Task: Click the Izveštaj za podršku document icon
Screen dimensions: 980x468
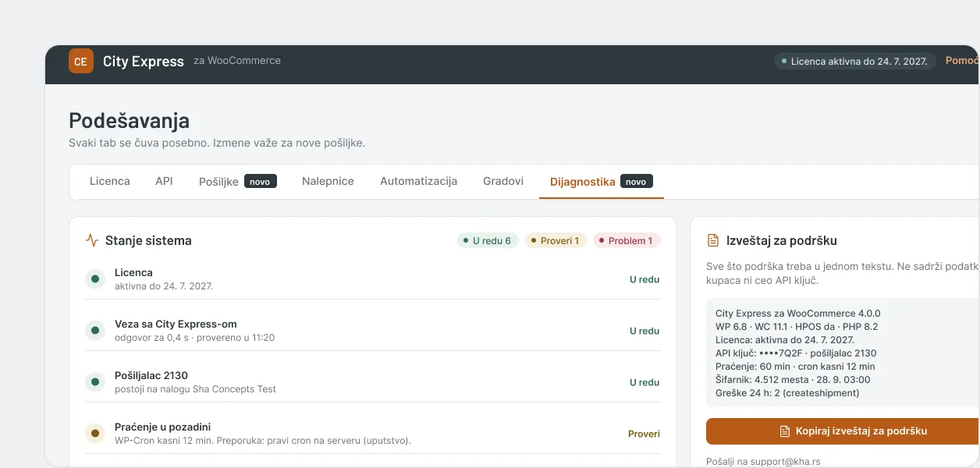Action: click(712, 240)
